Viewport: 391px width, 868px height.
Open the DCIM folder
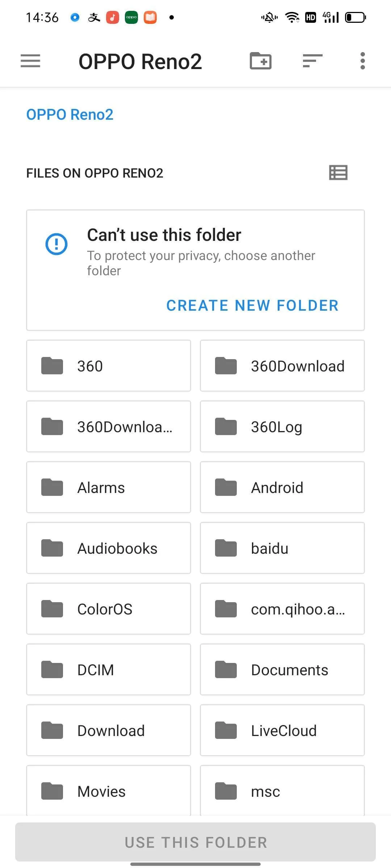(x=109, y=669)
